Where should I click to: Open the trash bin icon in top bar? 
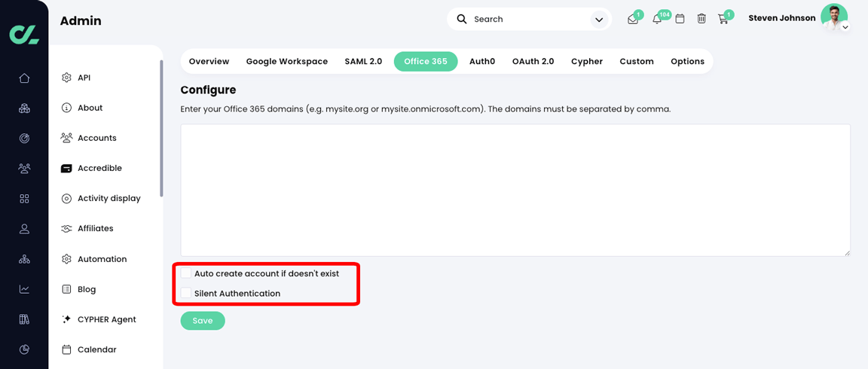pyautogui.click(x=701, y=19)
